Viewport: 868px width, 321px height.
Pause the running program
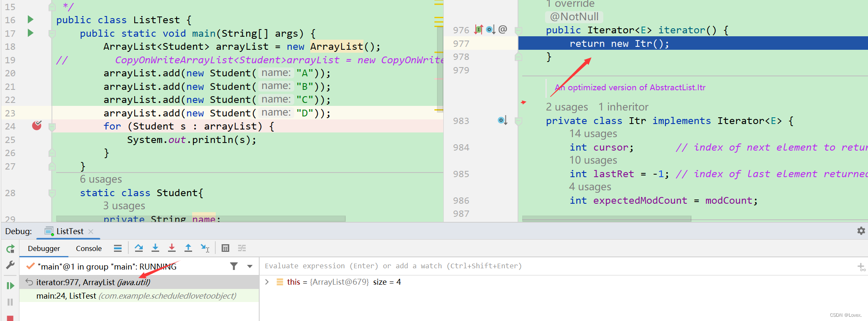pos(10,302)
